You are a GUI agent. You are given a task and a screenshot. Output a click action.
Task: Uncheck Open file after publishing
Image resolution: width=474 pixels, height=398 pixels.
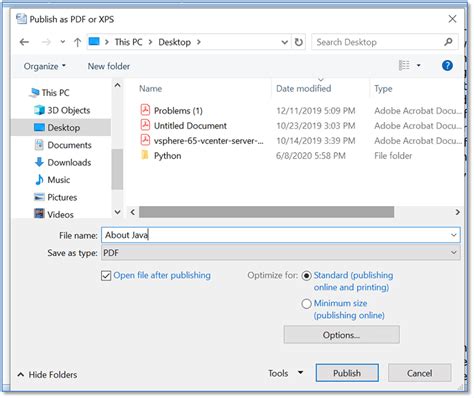coord(106,276)
